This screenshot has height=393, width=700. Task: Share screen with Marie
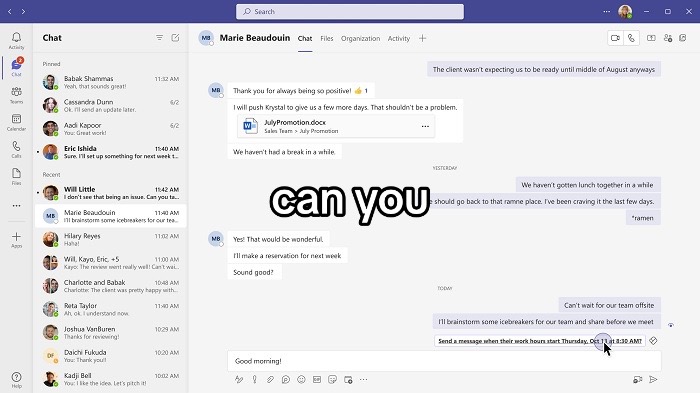click(x=651, y=38)
